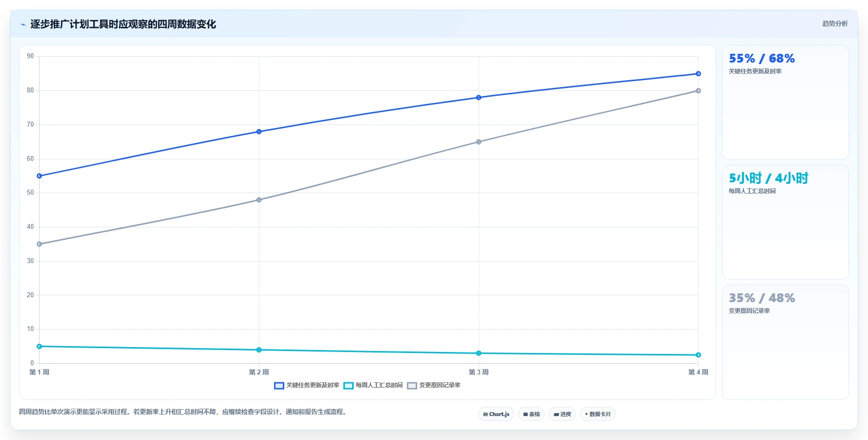Viewport: 868px width, 440px height.
Task: Select the 进度 chip
Action: (562, 414)
